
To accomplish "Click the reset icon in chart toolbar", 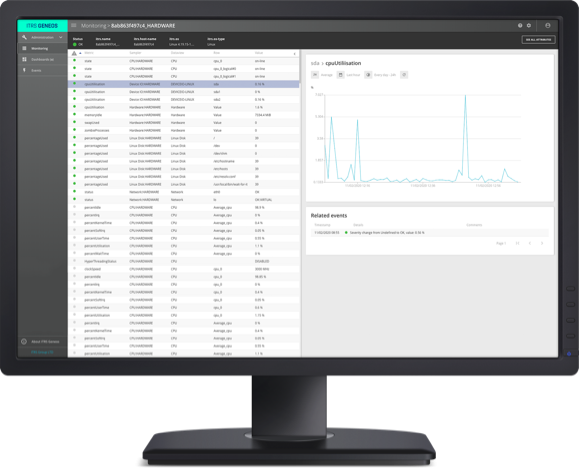I will coord(404,75).
